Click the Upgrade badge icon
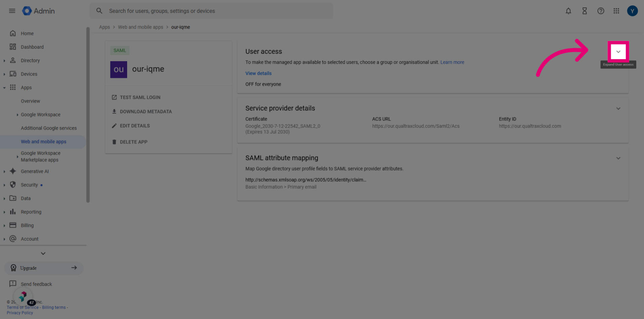 13,268
